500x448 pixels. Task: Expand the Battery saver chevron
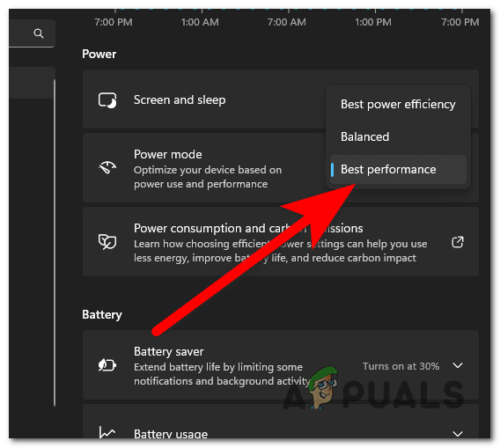point(458,365)
